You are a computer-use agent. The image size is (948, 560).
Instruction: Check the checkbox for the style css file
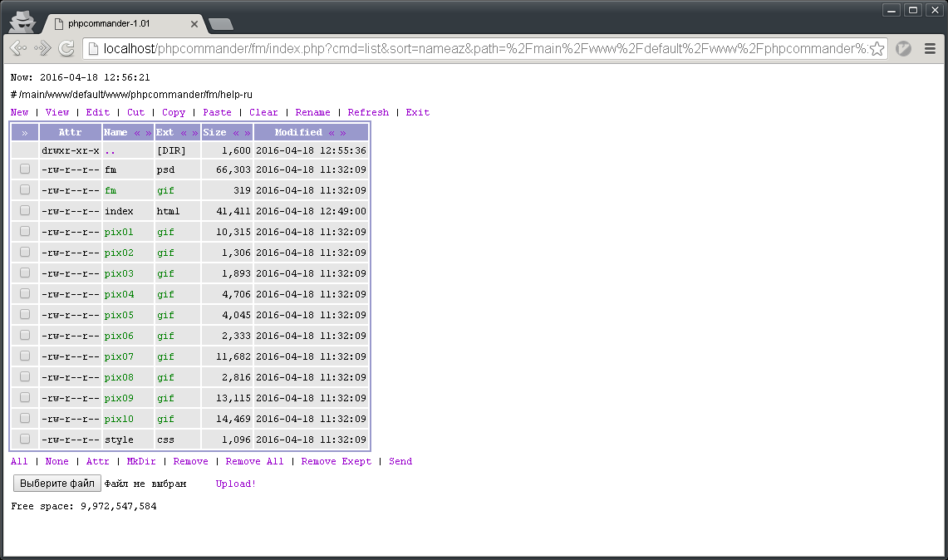pos(25,439)
